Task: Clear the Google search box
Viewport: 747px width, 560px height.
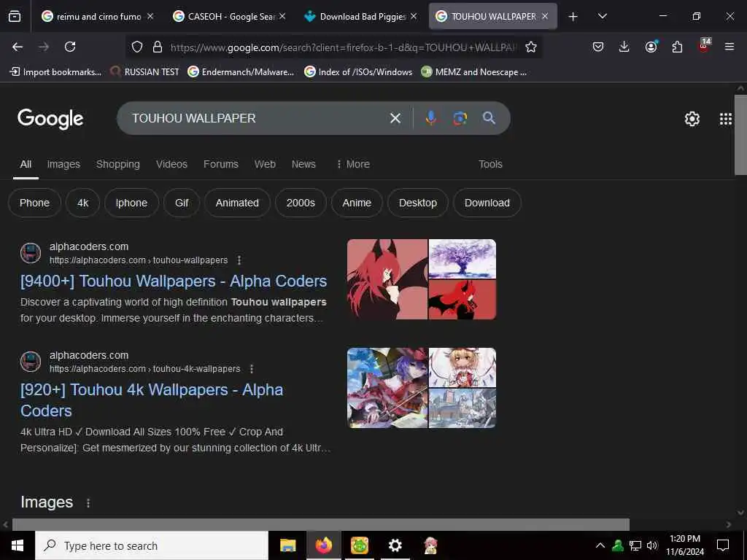Action: [x=395, y=118]
